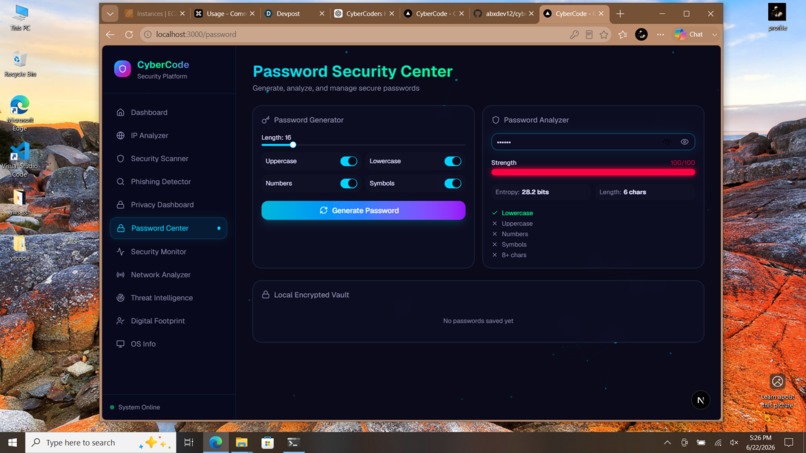The height and width of the screenshot is (453, 806).
Task: Reload the page with refresh icon
Action: click(129, 34)
